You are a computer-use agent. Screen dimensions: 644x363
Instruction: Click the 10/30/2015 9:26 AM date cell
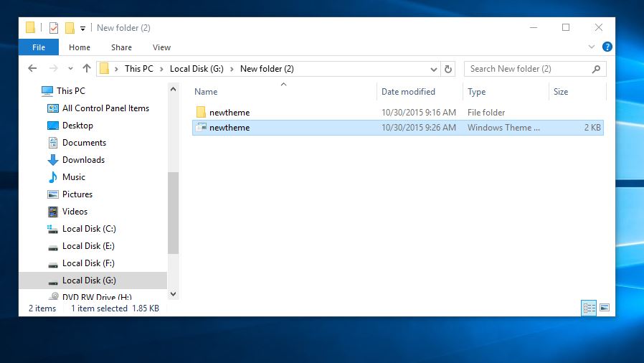coord(419,128)
